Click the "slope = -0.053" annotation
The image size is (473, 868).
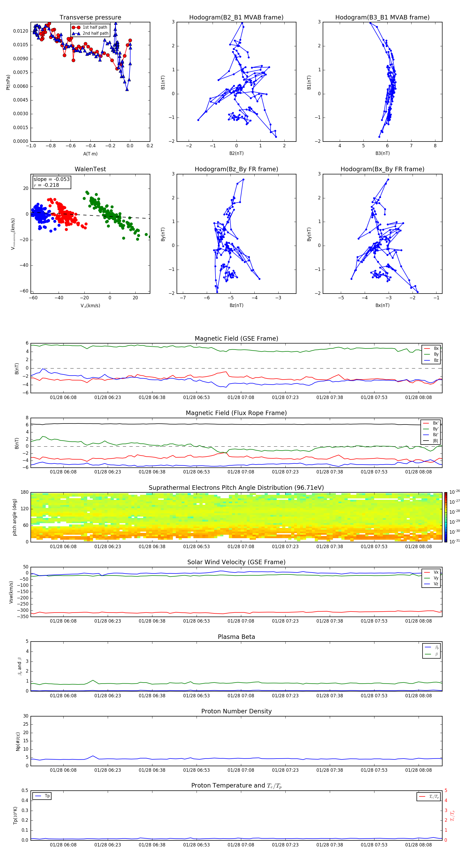tap(52, 179)
